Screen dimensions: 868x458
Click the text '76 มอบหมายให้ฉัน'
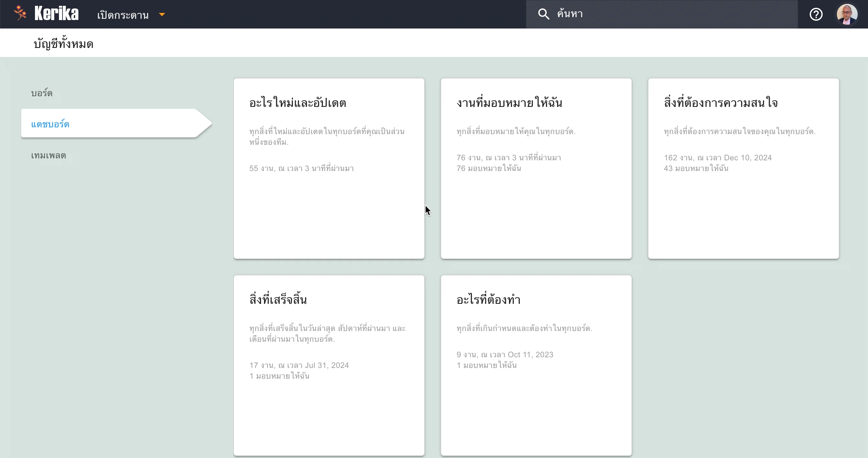(x=489, y=168)
